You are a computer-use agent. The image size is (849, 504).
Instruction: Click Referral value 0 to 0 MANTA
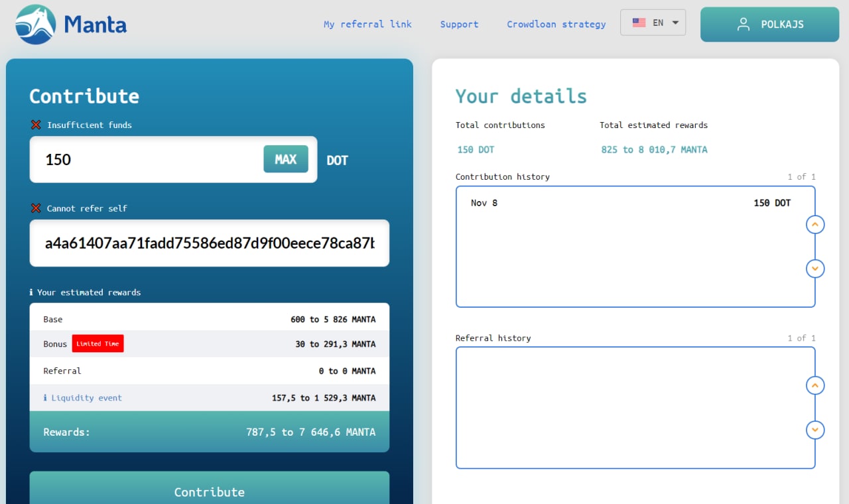pos(347,371)
